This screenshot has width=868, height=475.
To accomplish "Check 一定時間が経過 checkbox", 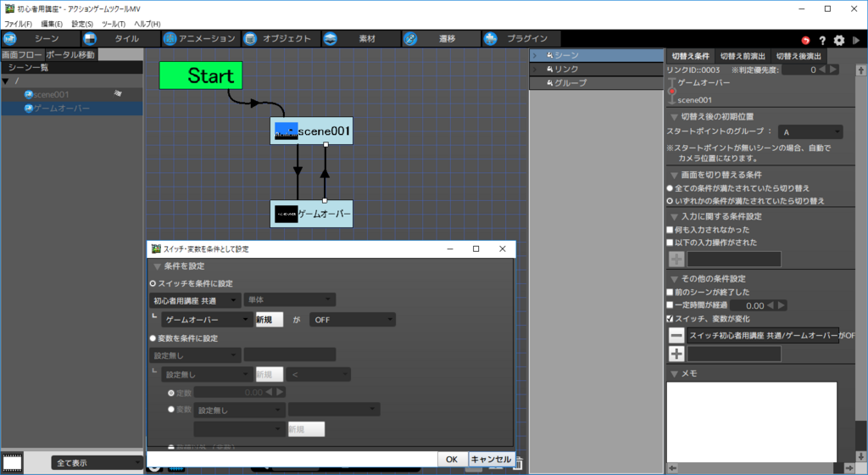I will 670,305.
